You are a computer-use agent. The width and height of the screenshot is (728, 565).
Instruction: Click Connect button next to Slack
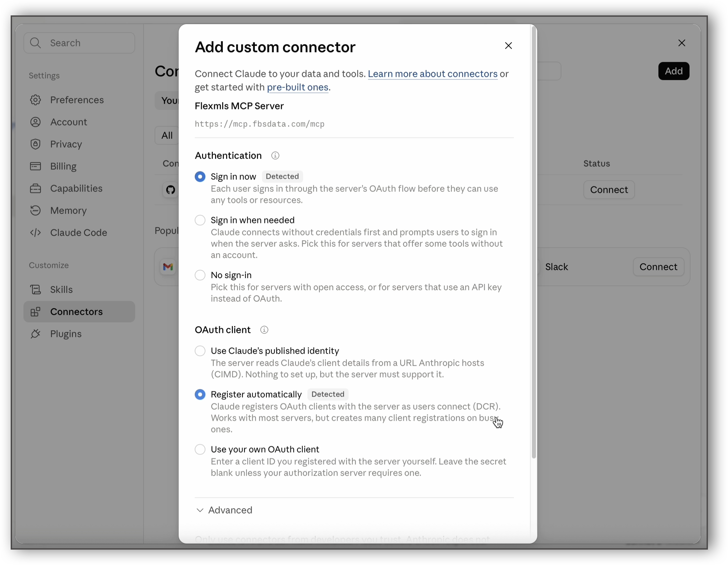(x=658, y=267)
